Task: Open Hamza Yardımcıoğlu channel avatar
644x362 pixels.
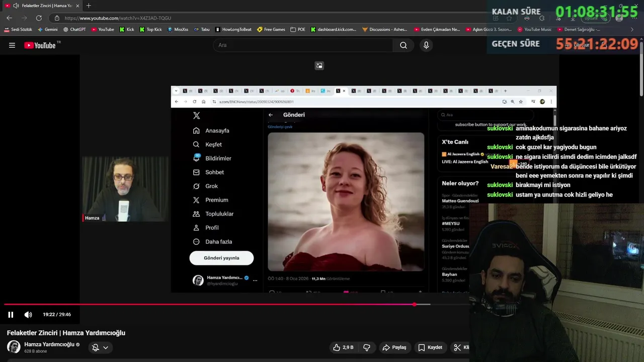Action: pyautogui.click(x=14, y=347)
